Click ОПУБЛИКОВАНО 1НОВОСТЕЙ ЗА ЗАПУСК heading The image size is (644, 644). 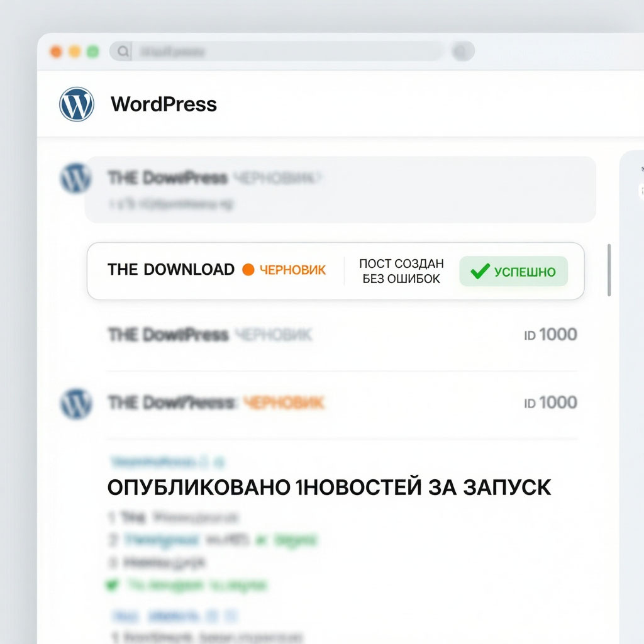(x=329, y=487)
